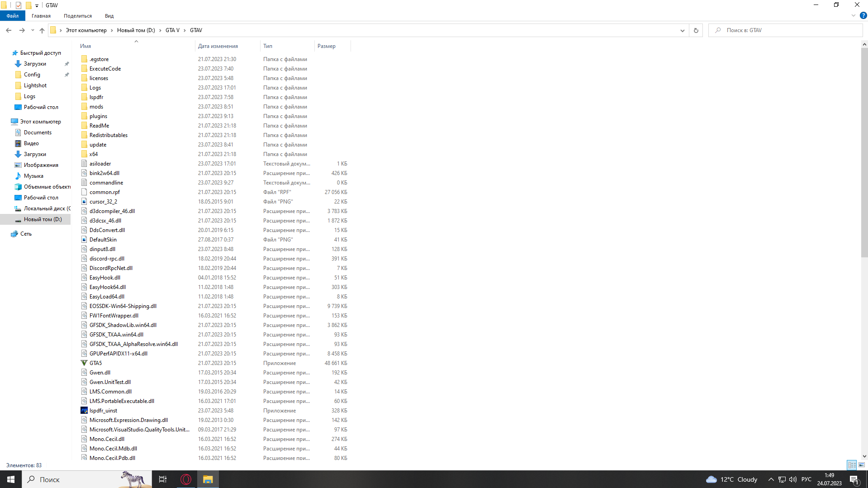Open Documents in navigation pane
The height and width of the screenshot is (488, 868).
[x=38, y=133]
